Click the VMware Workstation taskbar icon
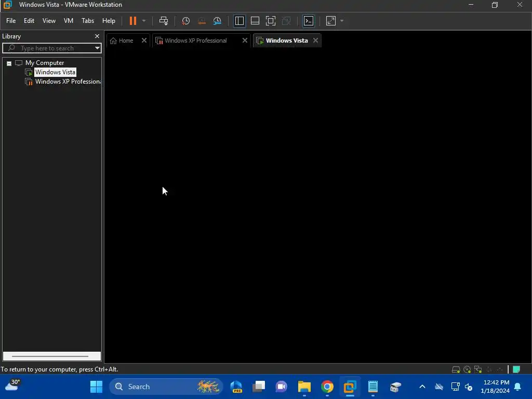 tap(350, 387)
